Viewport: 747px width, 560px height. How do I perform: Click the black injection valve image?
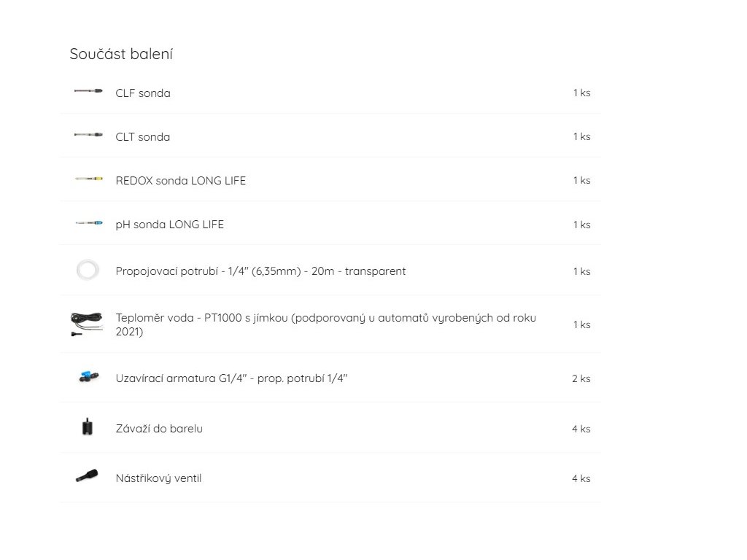pos(87,478)
